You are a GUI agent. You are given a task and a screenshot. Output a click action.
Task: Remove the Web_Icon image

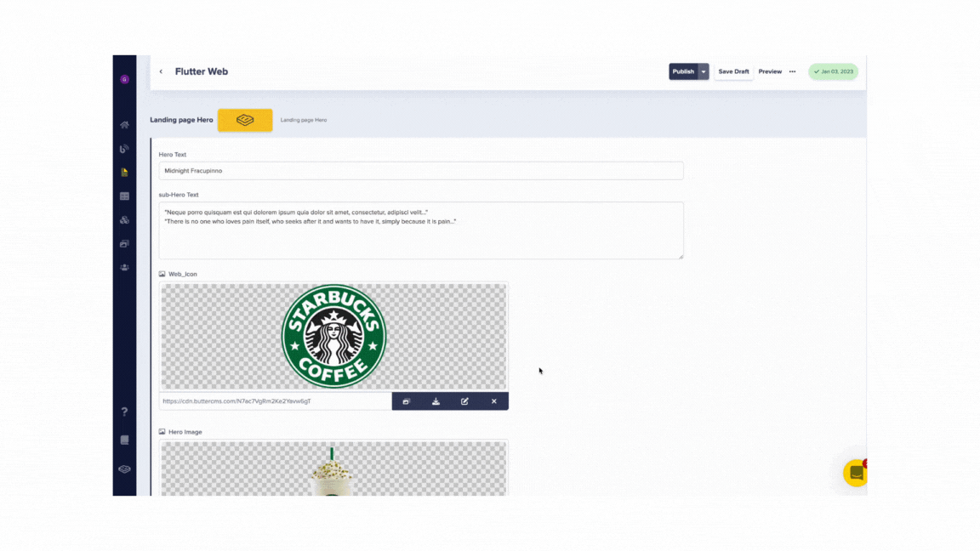click(x=493, y=401)
